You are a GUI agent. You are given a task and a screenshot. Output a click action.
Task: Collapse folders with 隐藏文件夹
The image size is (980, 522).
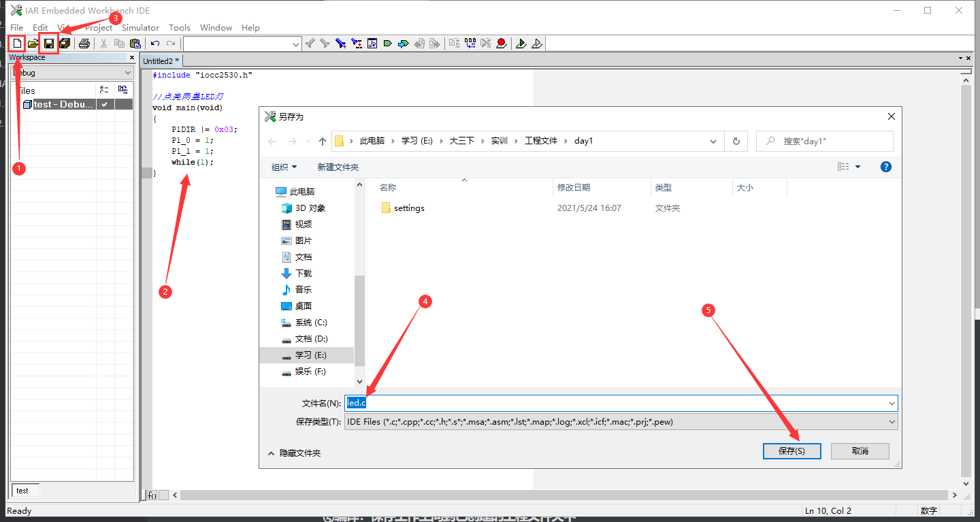click(x=293, y=453)
